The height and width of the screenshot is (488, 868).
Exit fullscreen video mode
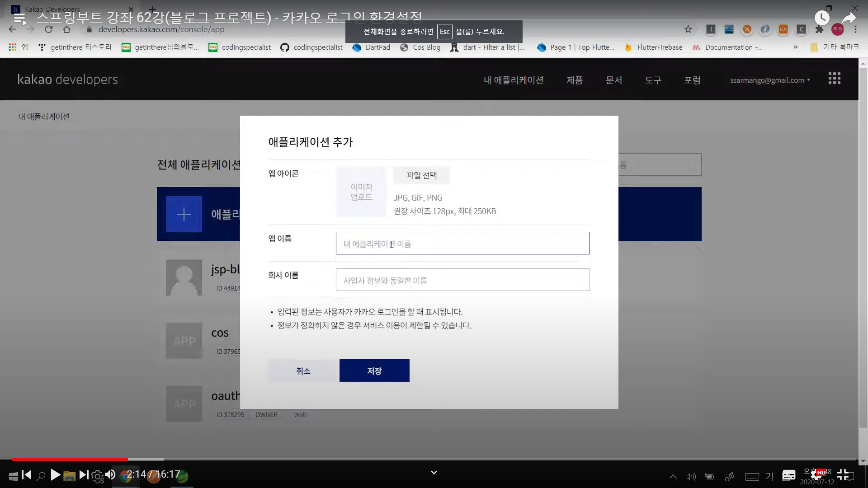pyautogui.click(x=843, y=475)
